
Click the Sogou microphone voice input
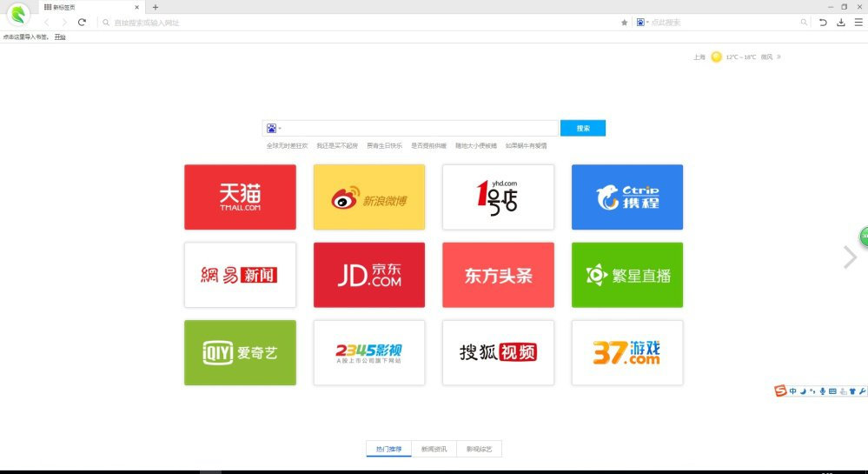[x=823, y=391]
